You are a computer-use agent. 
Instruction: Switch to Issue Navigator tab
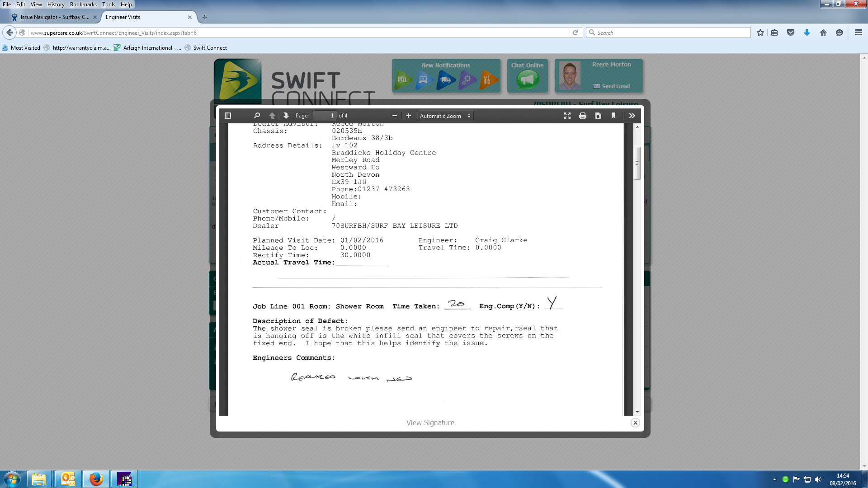pos(54,17)
